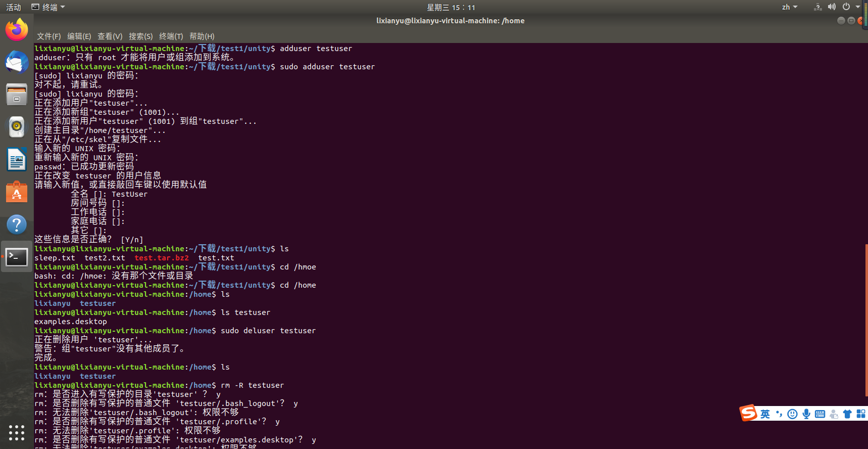Expand the system menu arrow
868x449 pixels.
pyautogui.click(x=858, y=7)
